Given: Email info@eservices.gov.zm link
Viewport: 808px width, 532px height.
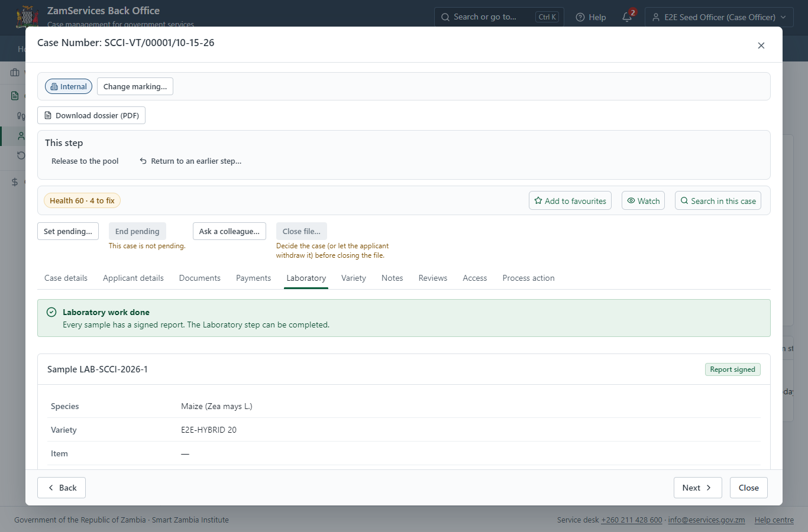Looking at the screenshot, I should pyautogui.click(x=706, y=520).
